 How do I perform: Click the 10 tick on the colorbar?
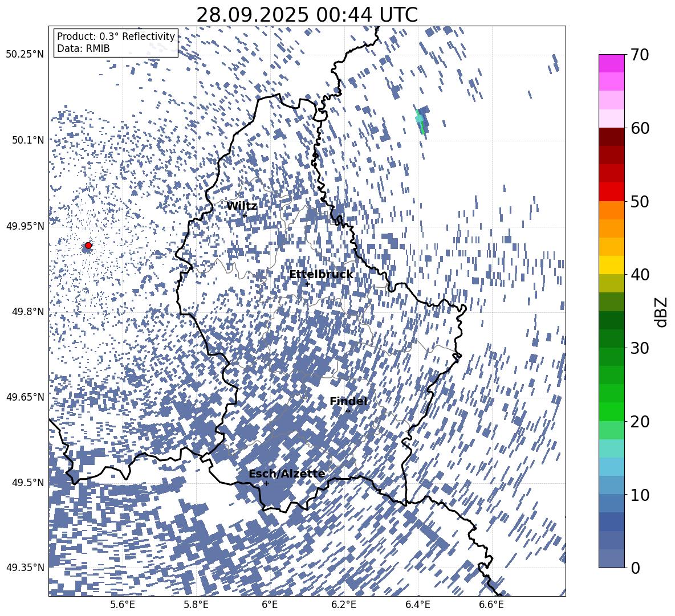[640, 495]
